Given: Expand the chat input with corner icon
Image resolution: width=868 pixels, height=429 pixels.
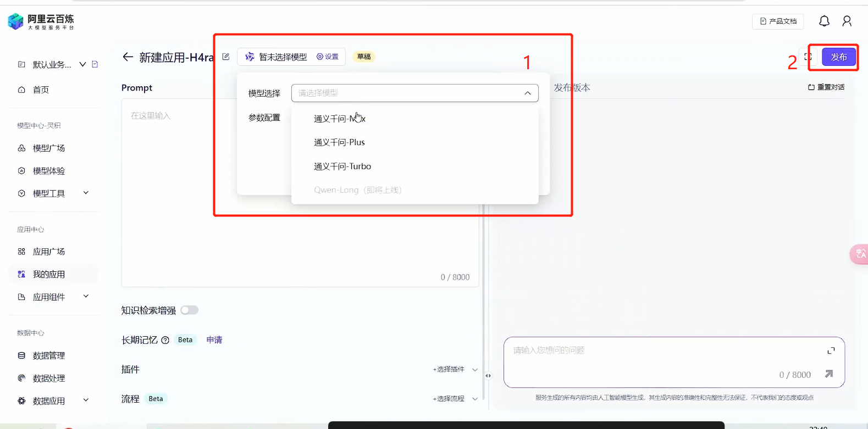Looking at the screenshot, I should [x=831, y=350].
